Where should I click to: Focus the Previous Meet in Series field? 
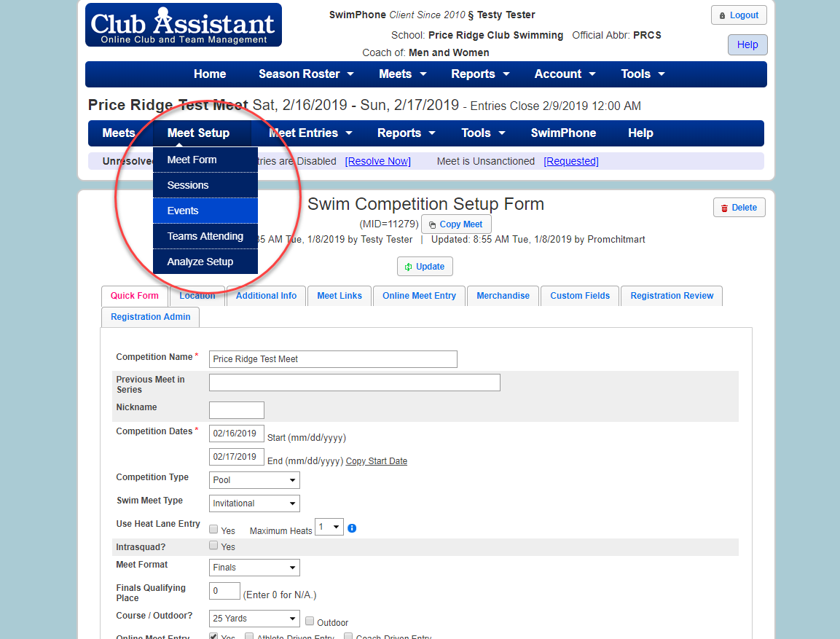tap(355, 383)
